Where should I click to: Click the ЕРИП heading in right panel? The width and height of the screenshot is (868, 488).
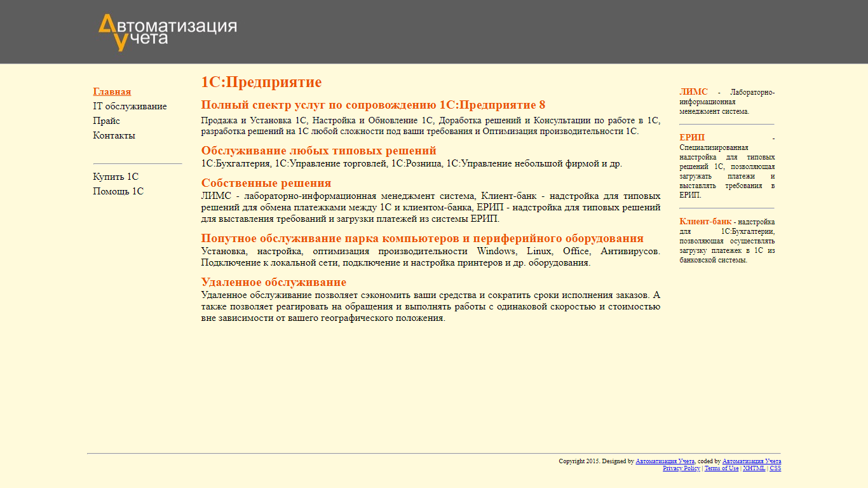click(692, 138)
